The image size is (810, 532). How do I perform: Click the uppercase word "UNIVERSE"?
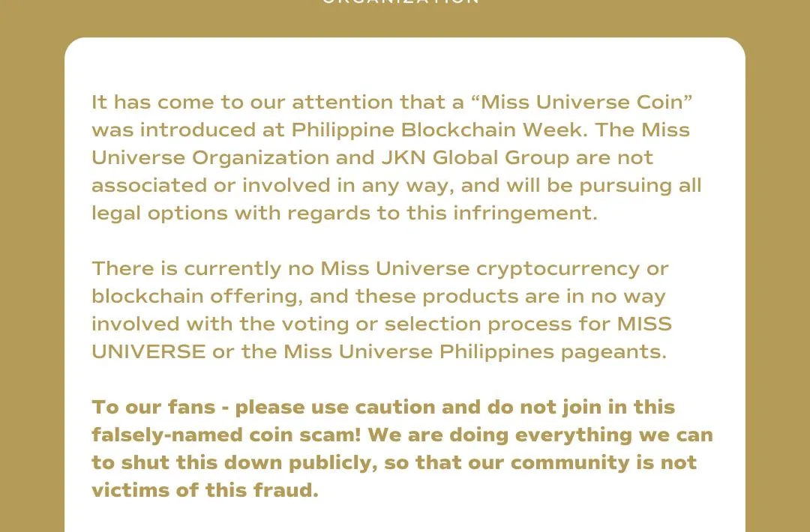click(x=148, y=352)
